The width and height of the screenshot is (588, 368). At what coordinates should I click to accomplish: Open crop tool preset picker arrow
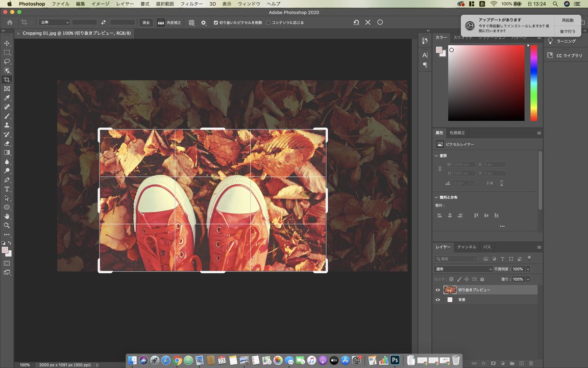pos(32,23)
